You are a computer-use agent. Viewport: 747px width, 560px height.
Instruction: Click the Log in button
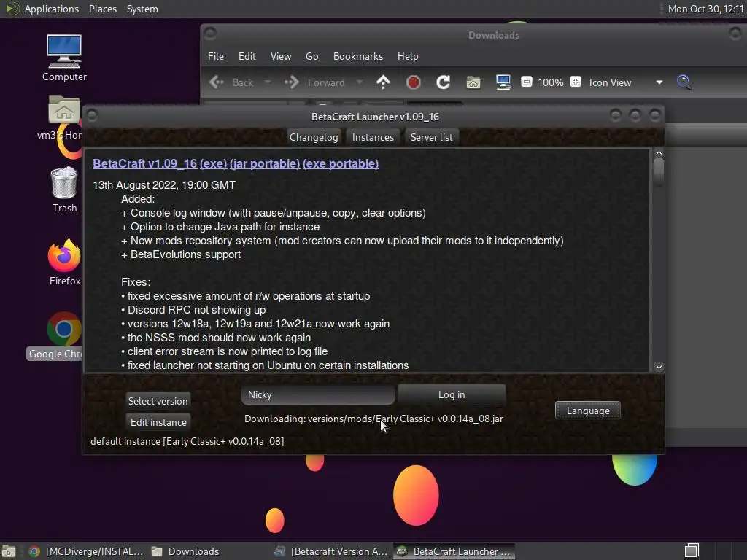[452, 394]
